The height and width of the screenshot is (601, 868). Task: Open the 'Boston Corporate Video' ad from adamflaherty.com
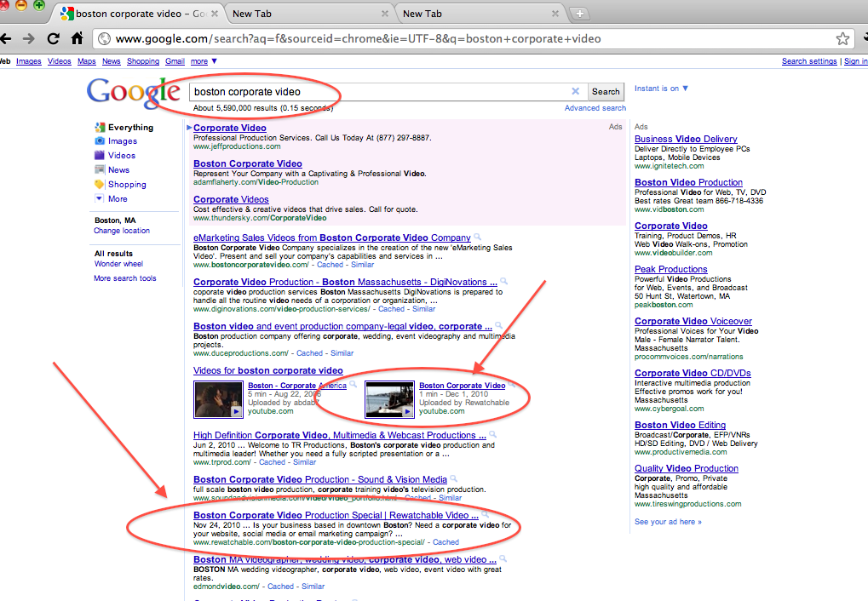tap(247, 163)
